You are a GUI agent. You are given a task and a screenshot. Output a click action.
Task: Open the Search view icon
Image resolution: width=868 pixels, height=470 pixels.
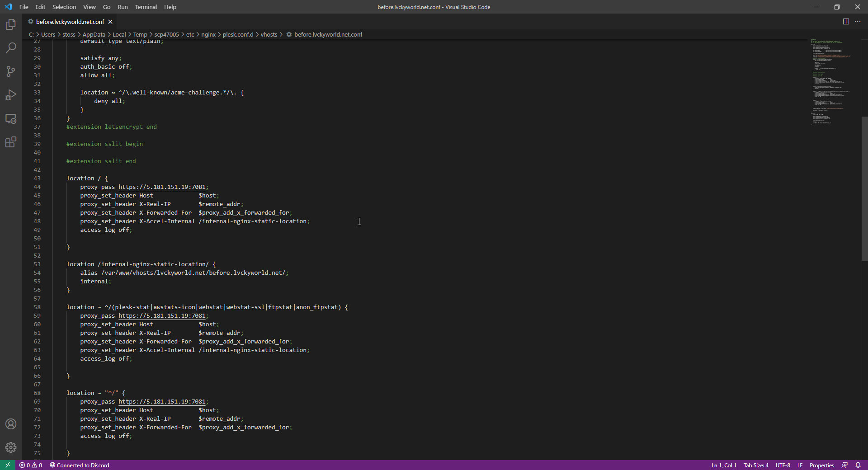click(11, 48)
